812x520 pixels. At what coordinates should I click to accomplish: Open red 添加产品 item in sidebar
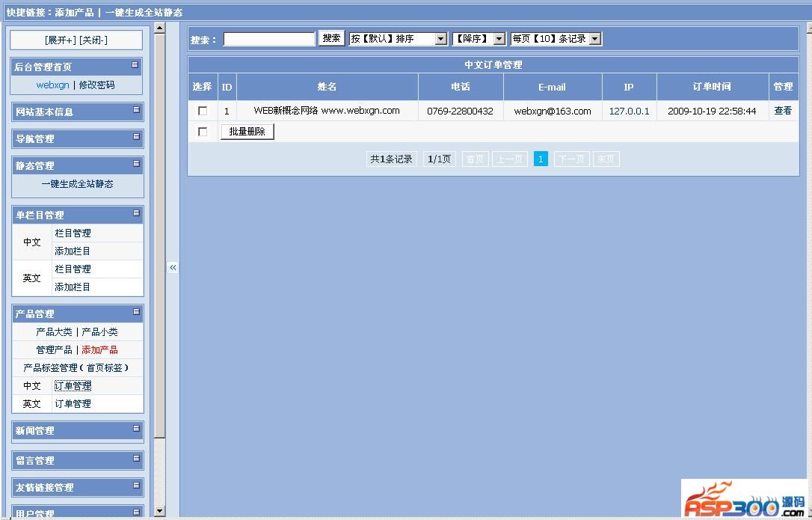coord(100,350)
